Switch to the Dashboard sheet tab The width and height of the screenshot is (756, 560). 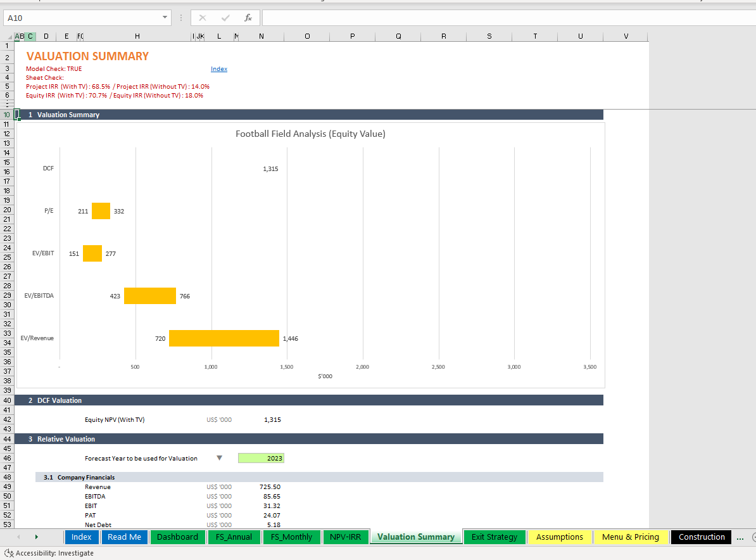(x=177, y=537)
